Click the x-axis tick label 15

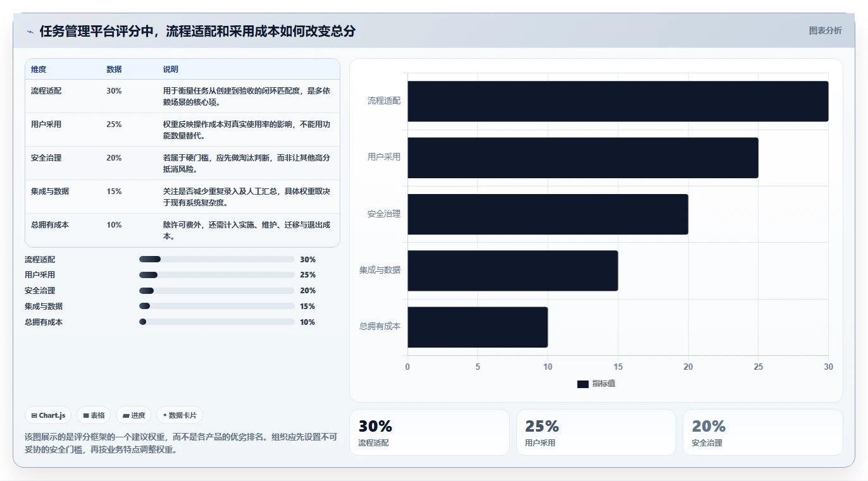point(618,367)
